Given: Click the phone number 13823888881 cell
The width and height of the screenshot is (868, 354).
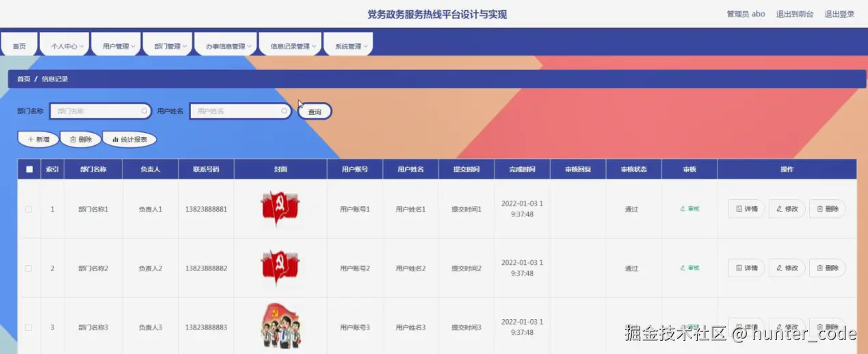Looking at the screenshot, I should (206, 209).
